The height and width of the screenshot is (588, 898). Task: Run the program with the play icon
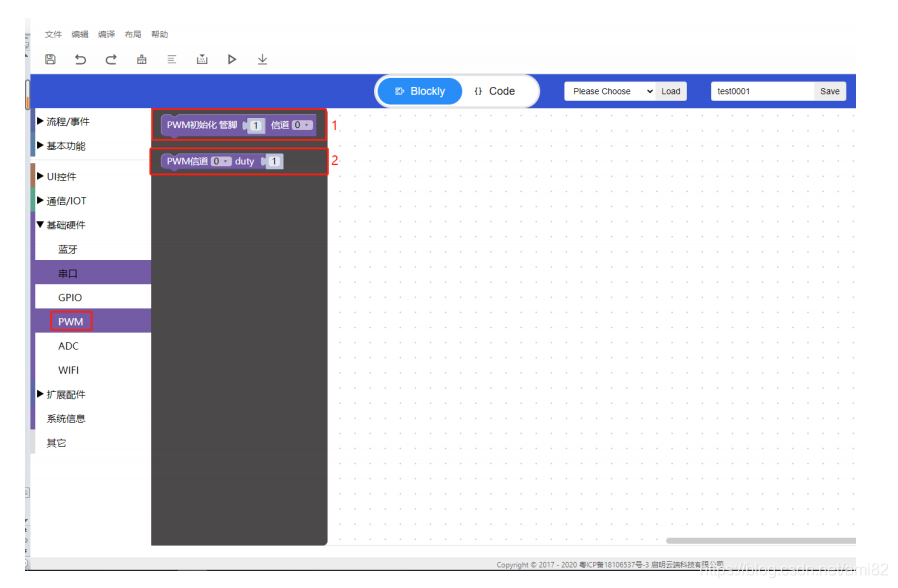click(232, 59)
